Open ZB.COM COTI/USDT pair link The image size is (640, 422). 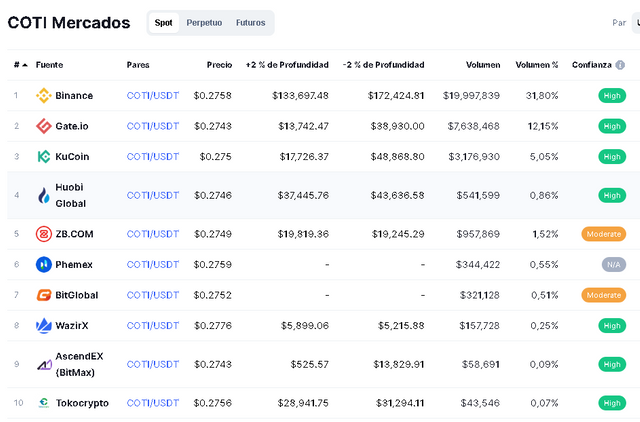tap(153, 234)
